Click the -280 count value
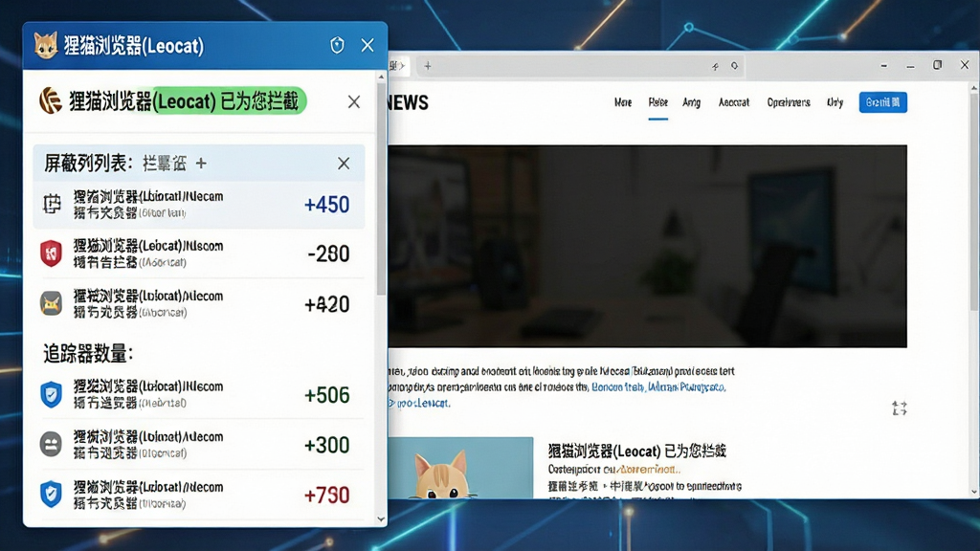The image size is (980, 551). pyautogui.click(x=329, y=253)
